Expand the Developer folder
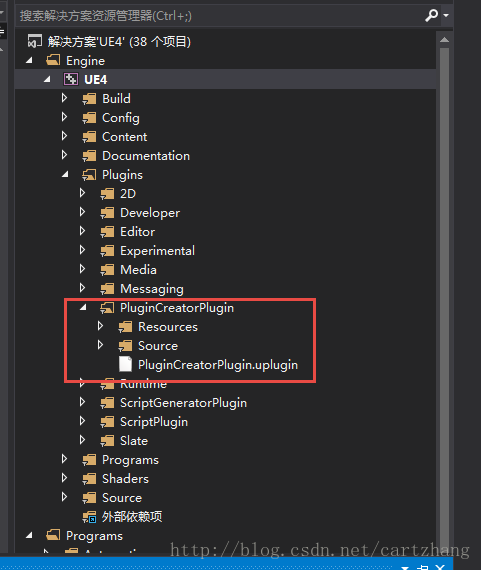481x570 pixels. [83, 212]
